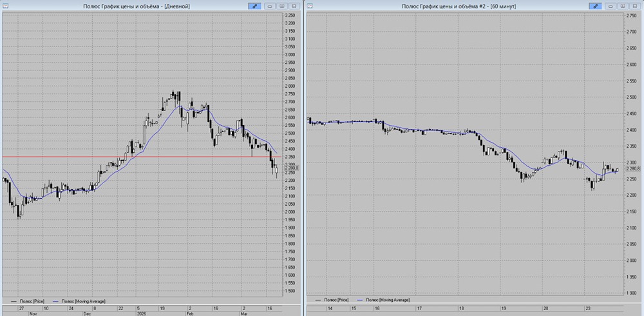Click the 3 000 price label on the daily axis
This screenshot has height=316, width=644.
pos(290,55)
